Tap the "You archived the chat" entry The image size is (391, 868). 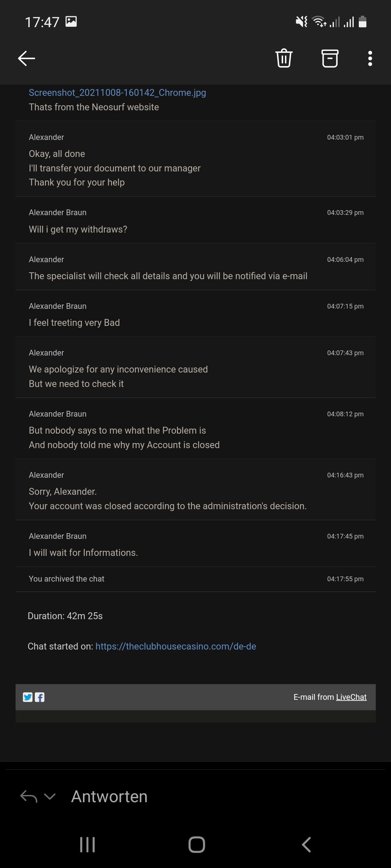[x=67, y=579]
